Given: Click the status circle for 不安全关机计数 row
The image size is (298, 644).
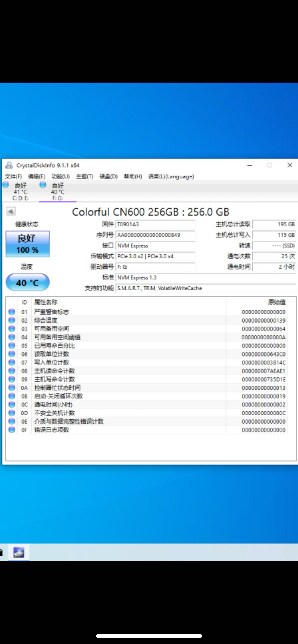Looking at the screenshot, I should tap(12, 413).
